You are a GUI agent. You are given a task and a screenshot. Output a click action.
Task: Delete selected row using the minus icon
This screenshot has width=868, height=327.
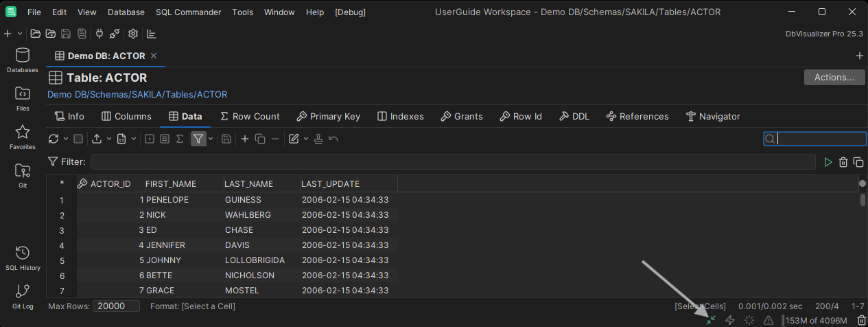click(x=275, y=139)
